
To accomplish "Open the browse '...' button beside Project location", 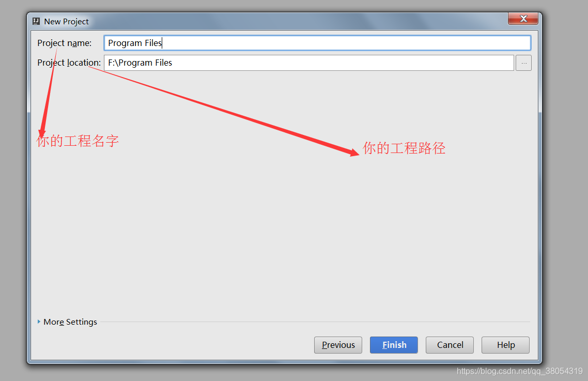I will coord(523,63).
